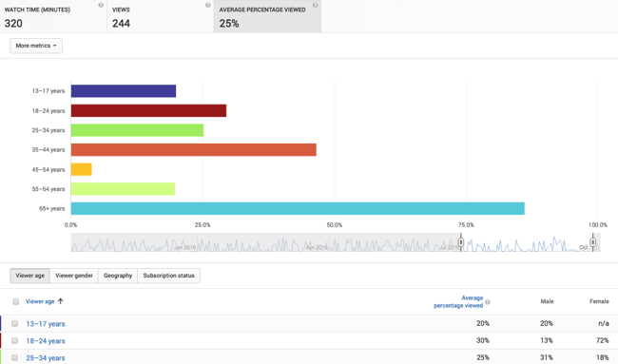The width and height of the screenshot is (618, 364).
Task: Click help icon on Average Percentage Viewed card
Action: 315,5
